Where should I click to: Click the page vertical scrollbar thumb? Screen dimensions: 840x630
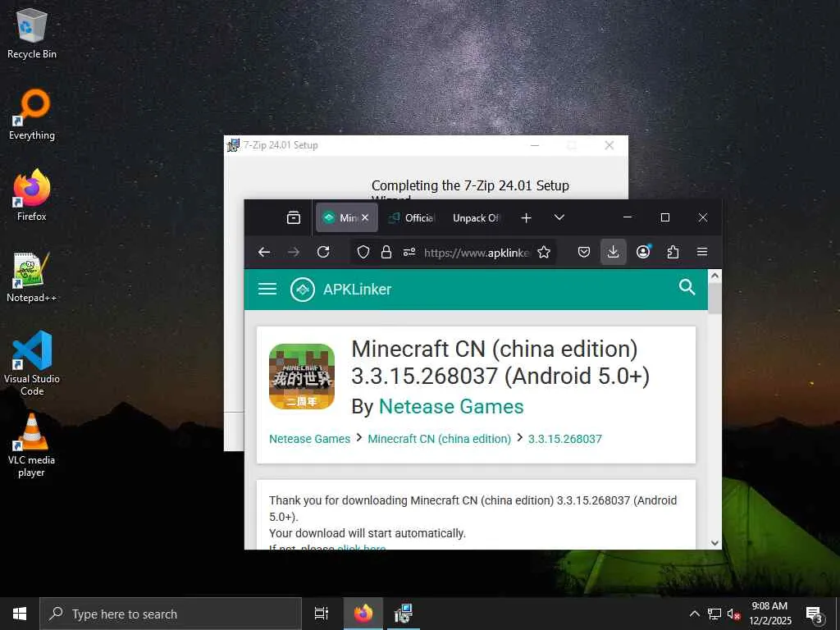(x=714, y=298)
